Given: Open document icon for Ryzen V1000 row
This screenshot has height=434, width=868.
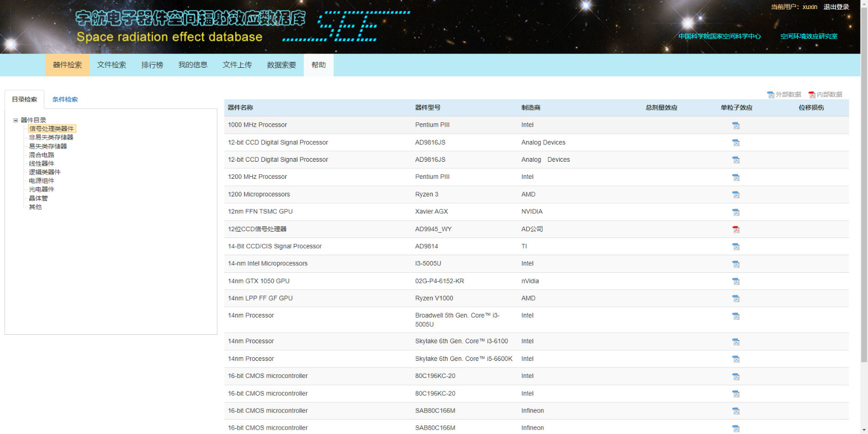Looking at the screenshot, I should click(736, 298).
